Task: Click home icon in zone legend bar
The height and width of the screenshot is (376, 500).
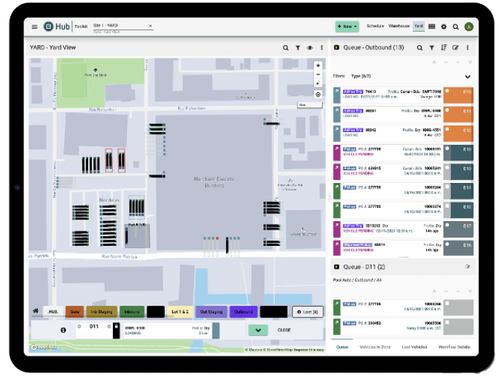Action: pos(36,311)
